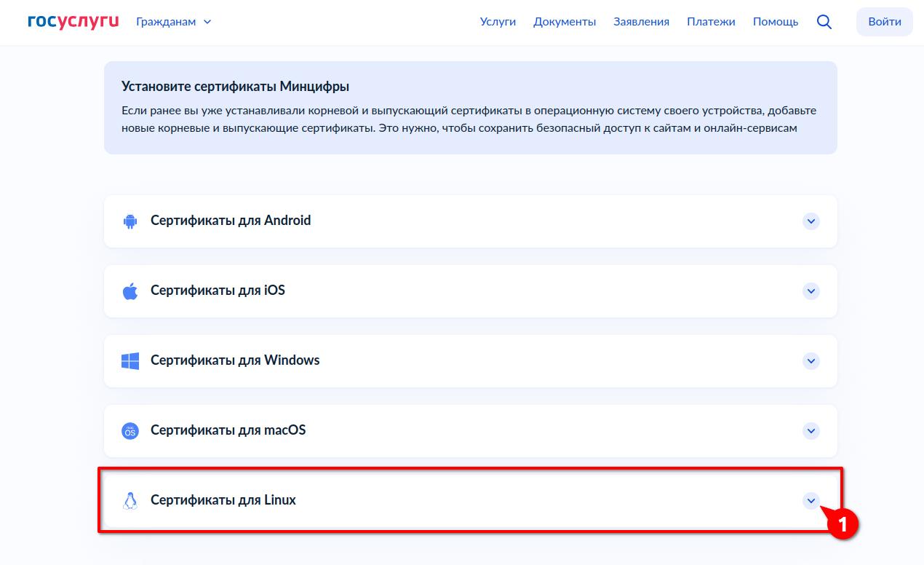This screenshot has width=924, height=565.
Task: Expand Сертификаты для macOS chevron
Action: tap(811, 431)
